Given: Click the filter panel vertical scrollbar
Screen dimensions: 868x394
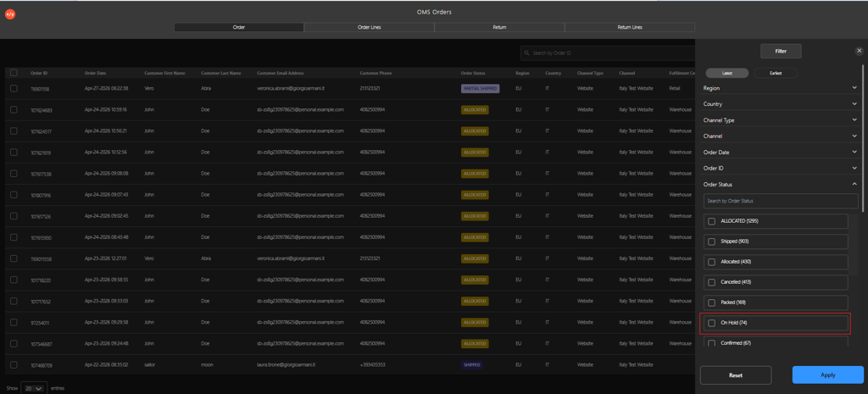Looking at the screenshot, I should tap(865, 138).
